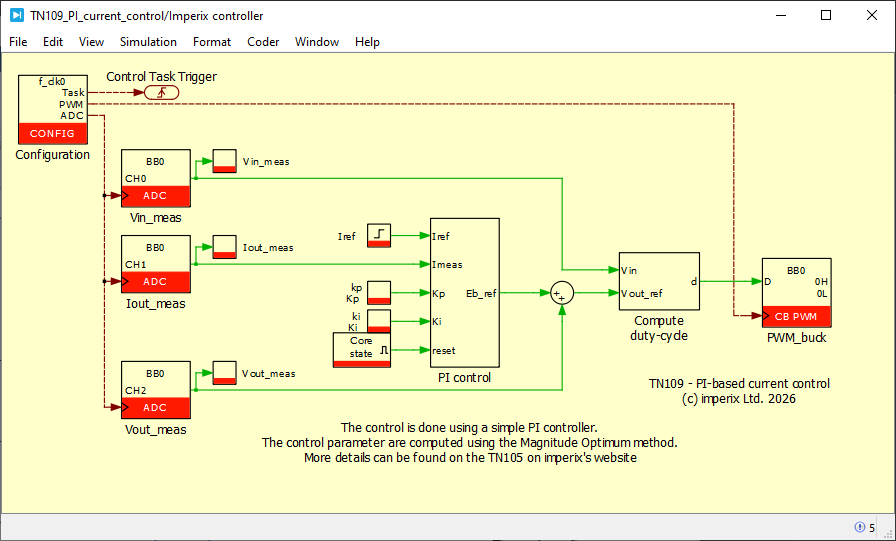Viewport: 896px width, 541px height.
Task: Select the Vin_meas ADC block CH0
Action: 156,178
